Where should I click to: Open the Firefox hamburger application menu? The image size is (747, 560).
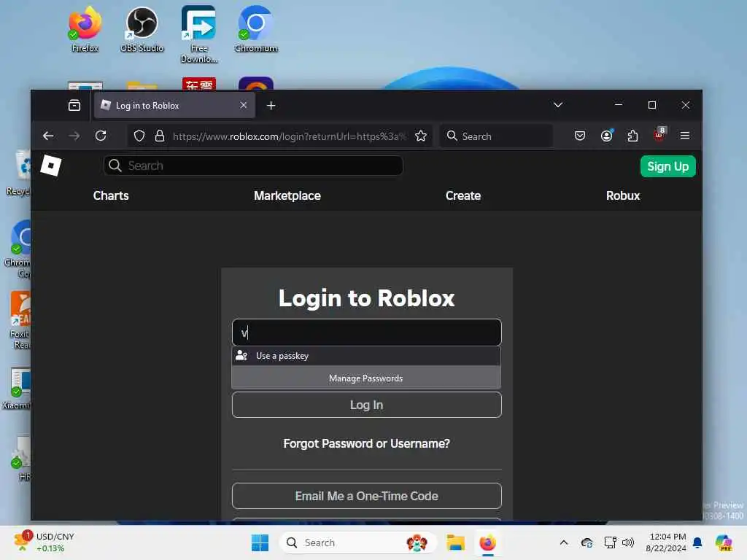click(684, 136)
